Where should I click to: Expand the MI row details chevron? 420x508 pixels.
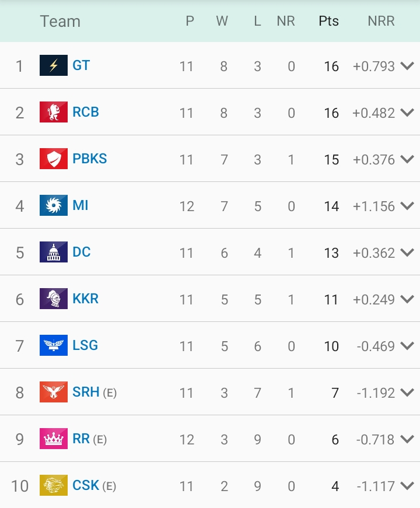[407, 206]
